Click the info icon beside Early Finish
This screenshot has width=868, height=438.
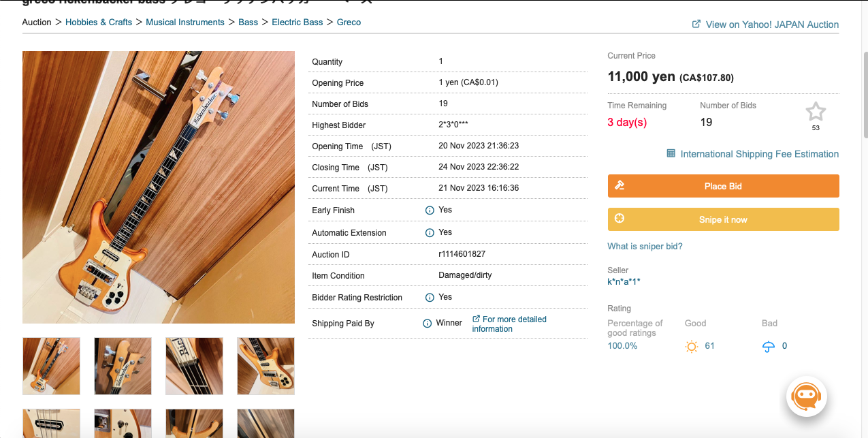point(430,210)
